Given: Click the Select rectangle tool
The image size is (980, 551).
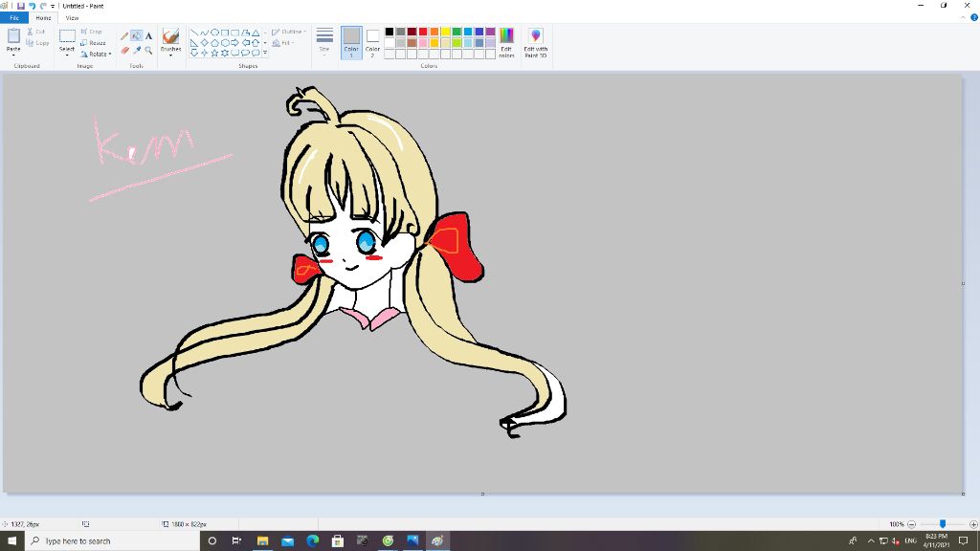Looking at the screenshot, I should pyautogui.click(x=67, y=36).
